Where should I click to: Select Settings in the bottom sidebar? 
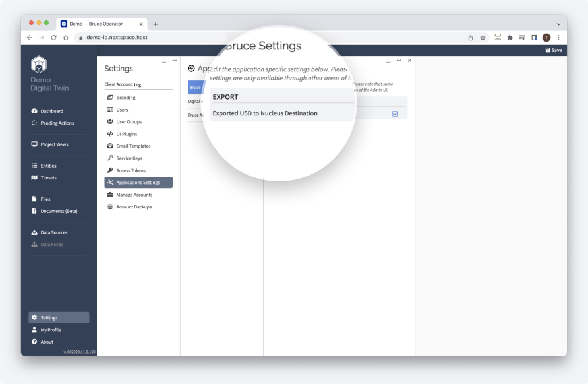pos(59,317)
